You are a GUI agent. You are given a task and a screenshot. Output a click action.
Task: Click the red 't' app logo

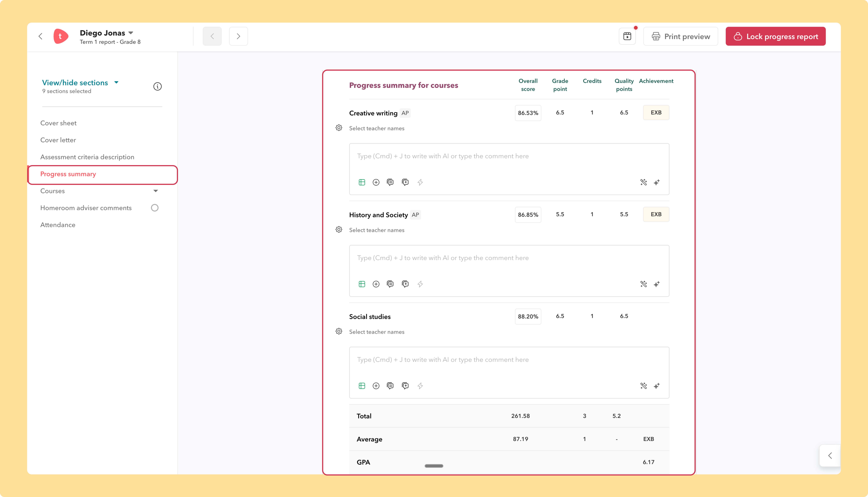coord(61,36)
